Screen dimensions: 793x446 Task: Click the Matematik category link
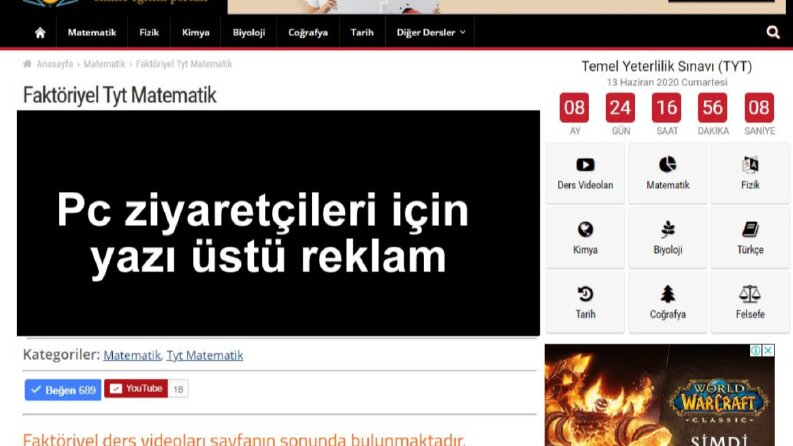point(132,355)
